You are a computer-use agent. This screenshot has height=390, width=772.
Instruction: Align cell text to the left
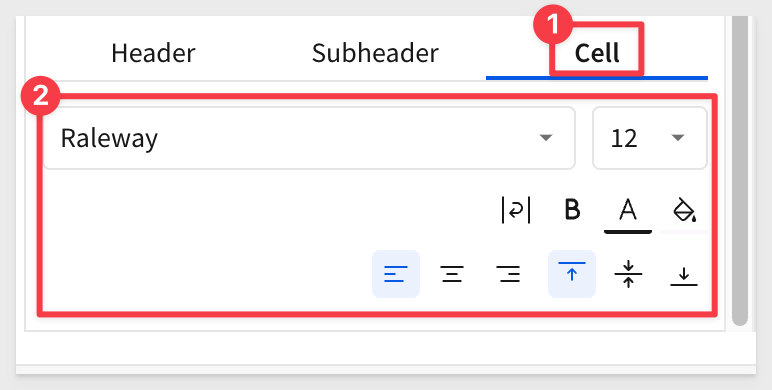click(x=396, y=274)
